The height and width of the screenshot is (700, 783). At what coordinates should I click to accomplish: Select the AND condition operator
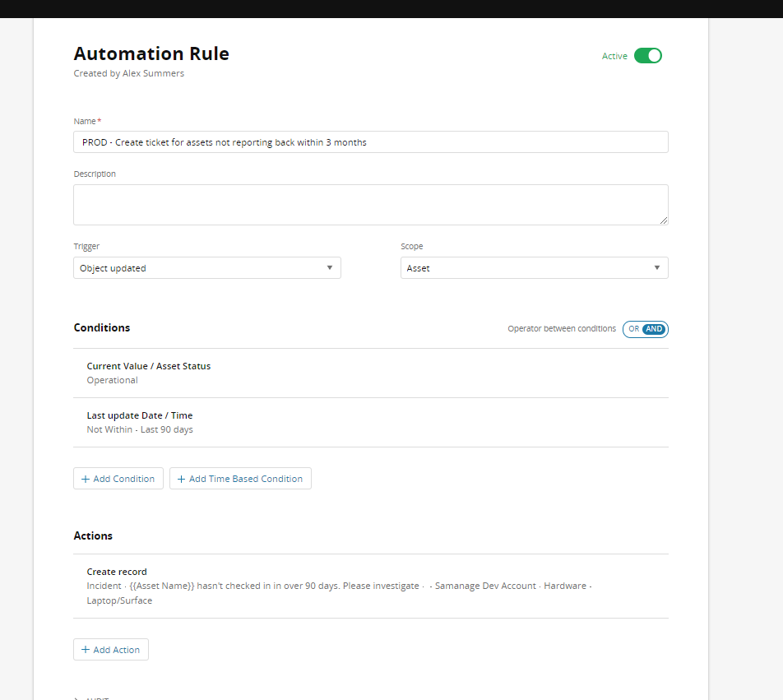654,329
